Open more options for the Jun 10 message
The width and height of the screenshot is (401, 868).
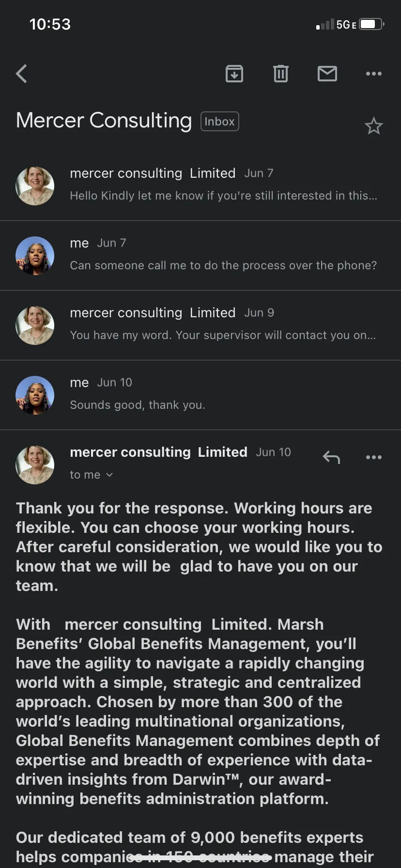(x=374, y=457)
